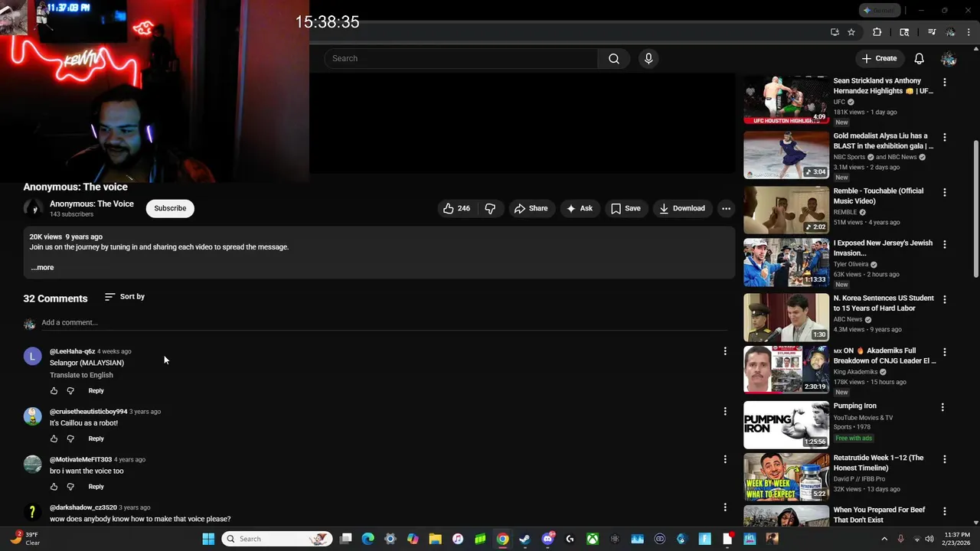Screen dimensions: 980x551
Task: Start voice search with the microphone
Action: (648, 58)
